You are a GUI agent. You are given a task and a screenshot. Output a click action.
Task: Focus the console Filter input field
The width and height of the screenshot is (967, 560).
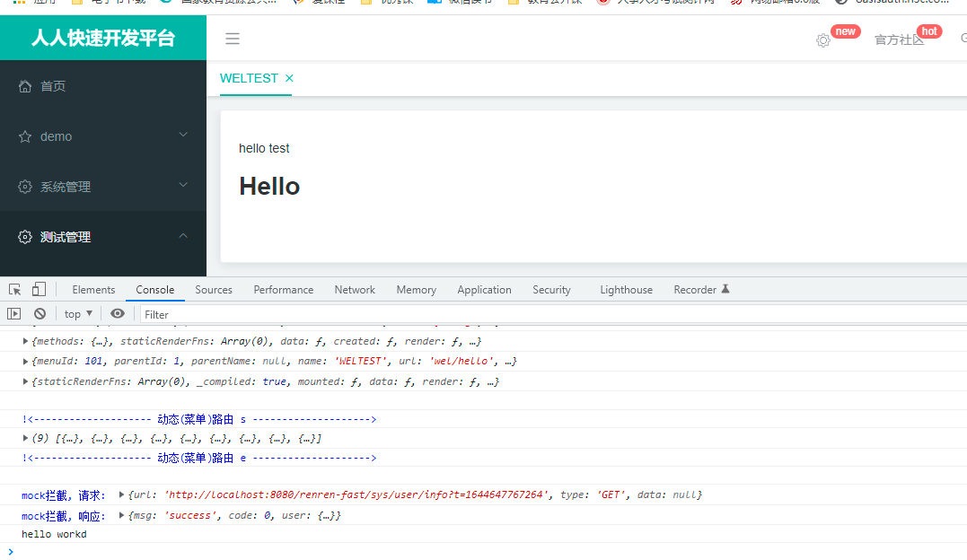[553, 314]
